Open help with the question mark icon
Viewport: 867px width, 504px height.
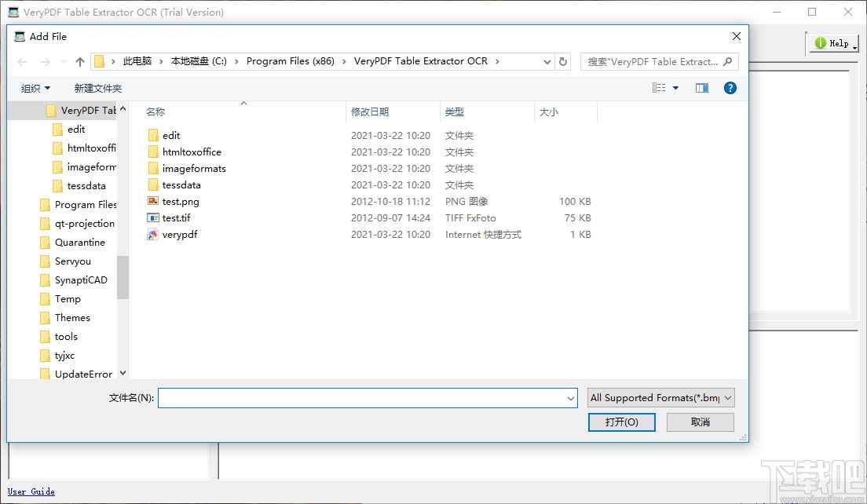click(x=730, y=88)
